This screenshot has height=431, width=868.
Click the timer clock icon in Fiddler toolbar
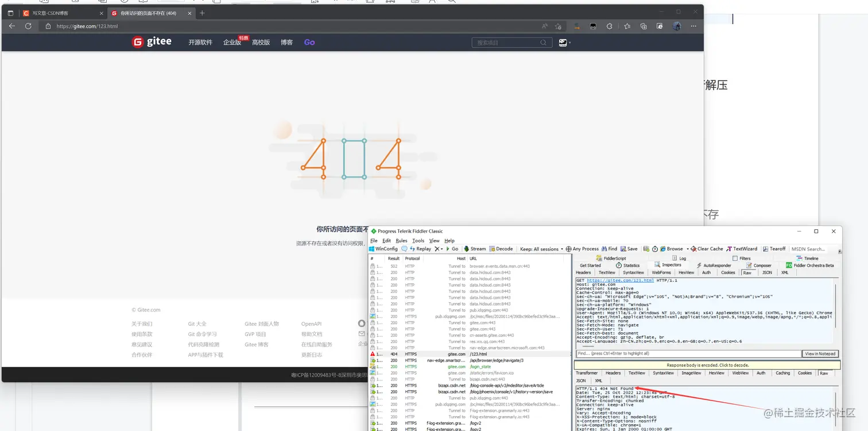(654, 249)
